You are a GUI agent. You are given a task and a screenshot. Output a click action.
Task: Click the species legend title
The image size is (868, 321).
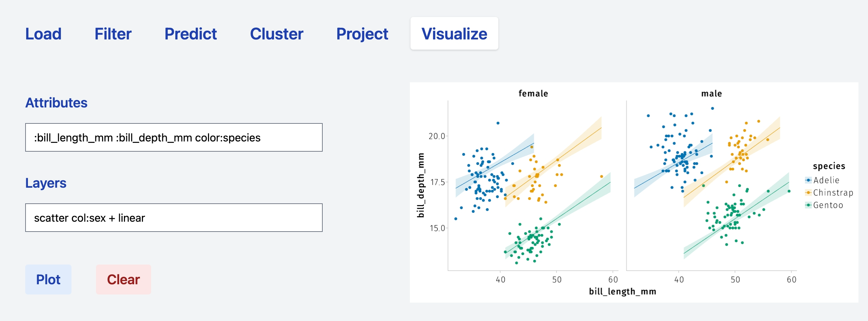point(829,166)
